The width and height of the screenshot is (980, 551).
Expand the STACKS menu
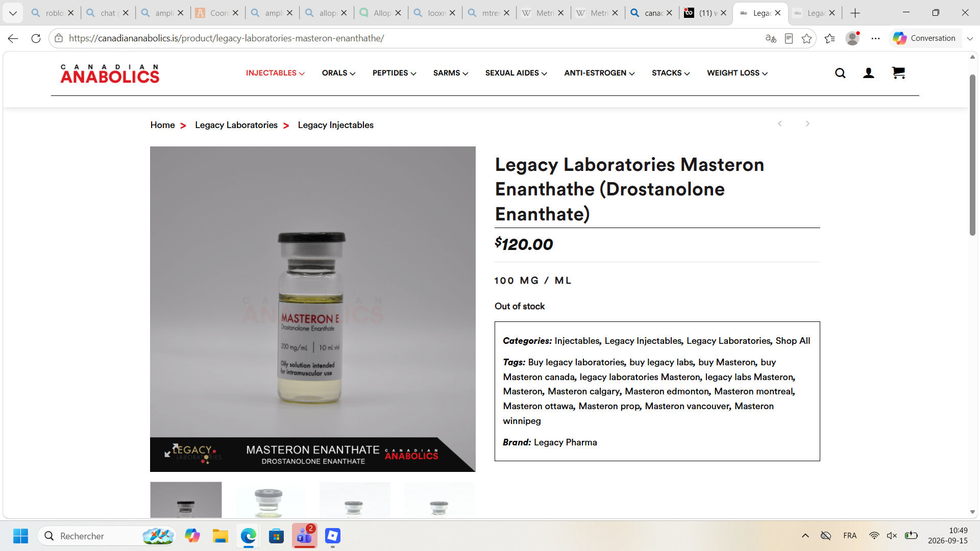coord(671,73)
